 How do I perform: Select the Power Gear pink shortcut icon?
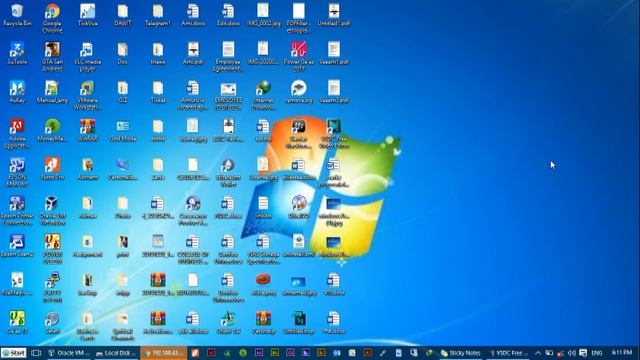click(299, 57)
